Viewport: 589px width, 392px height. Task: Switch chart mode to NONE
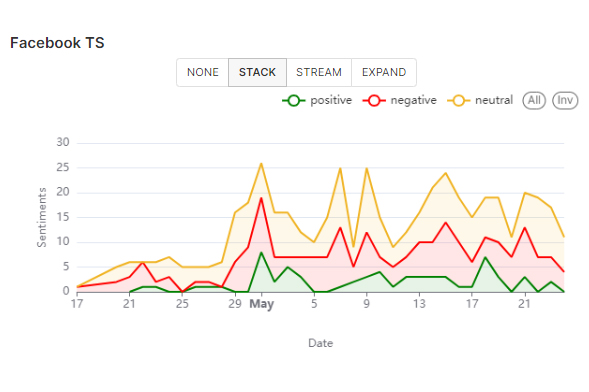click(202, 72)
